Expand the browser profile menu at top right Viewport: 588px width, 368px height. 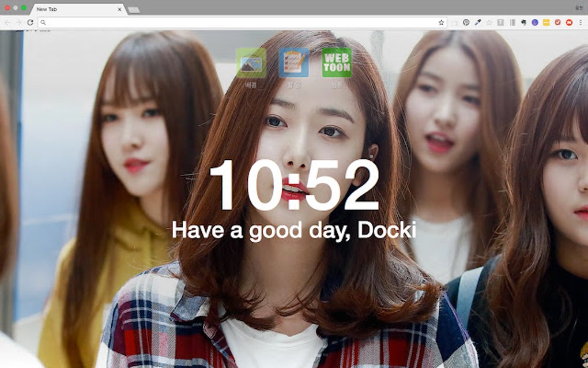pyautogui.click(x=581, y=7)
